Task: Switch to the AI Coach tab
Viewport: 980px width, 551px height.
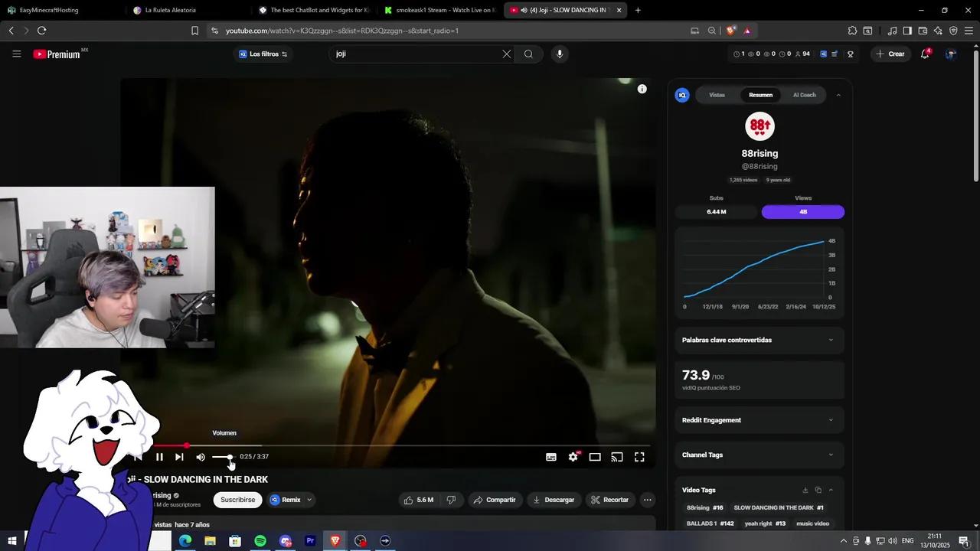Action: pos(804,95)
